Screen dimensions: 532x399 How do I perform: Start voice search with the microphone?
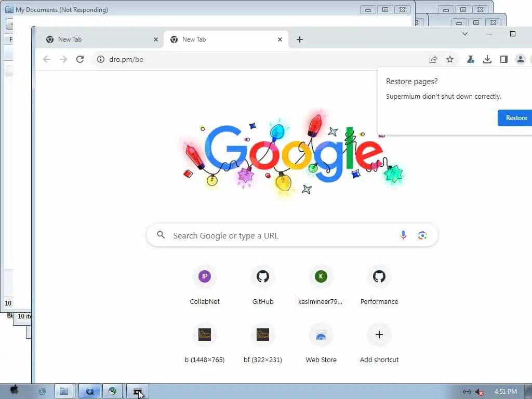pos(403,235)
